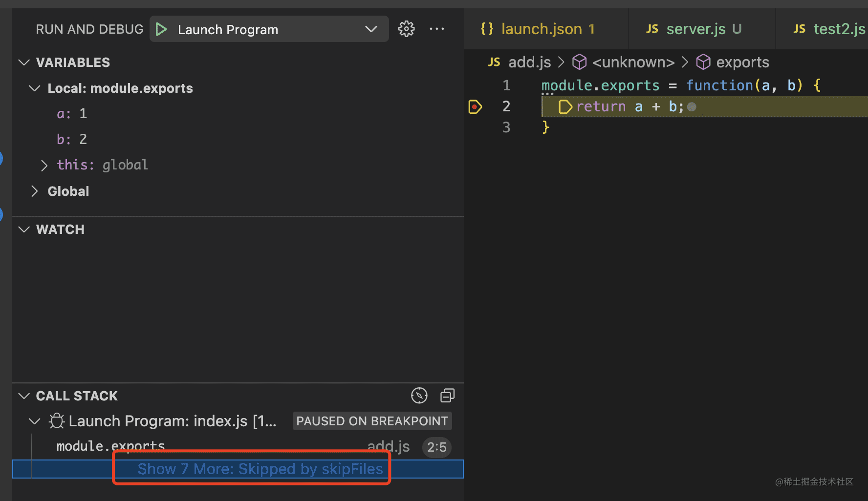Toggle the breakpoint on line 2 gutter
This screenshot has height=501, width=868.
(475, 106)
